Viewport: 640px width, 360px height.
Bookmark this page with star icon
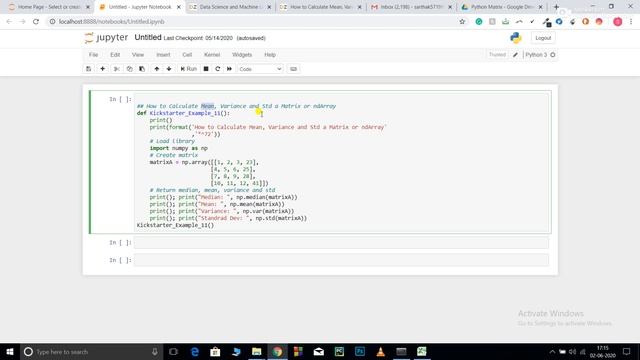tap(462, 22)
